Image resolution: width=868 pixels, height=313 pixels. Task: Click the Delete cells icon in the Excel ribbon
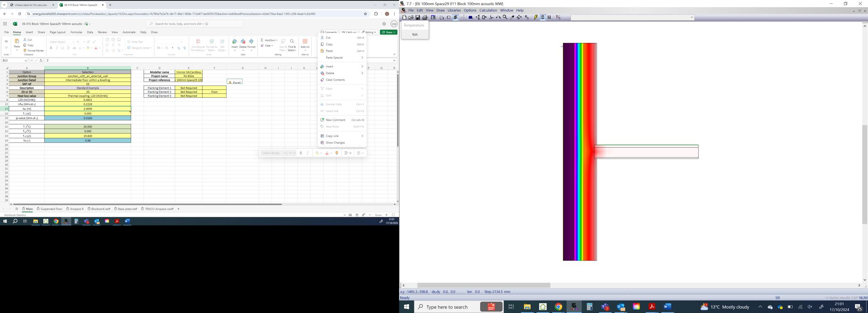243,42
